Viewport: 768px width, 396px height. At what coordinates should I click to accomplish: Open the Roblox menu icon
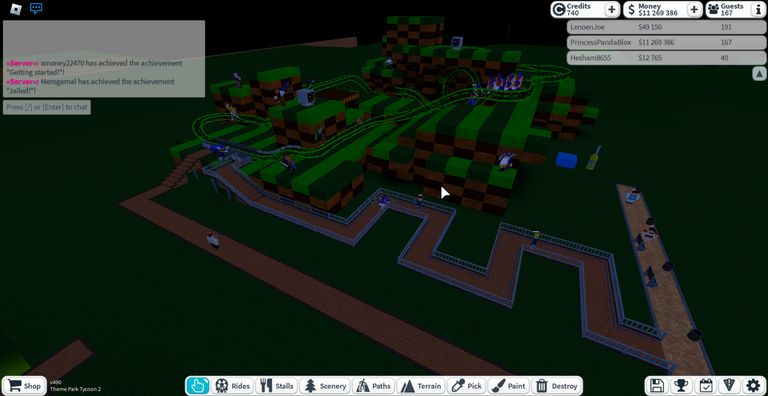pyautogui.click(x=16, y=8)
